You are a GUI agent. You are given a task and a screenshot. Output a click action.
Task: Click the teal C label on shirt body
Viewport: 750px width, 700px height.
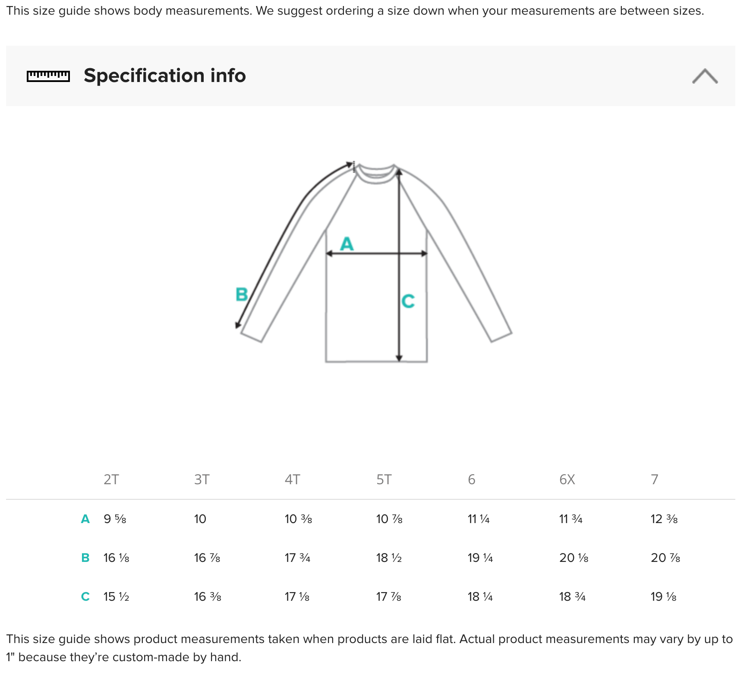click(x=408, y=301)
